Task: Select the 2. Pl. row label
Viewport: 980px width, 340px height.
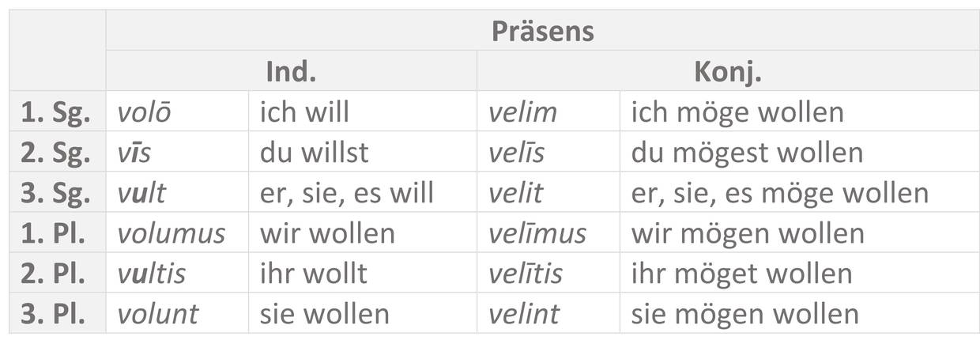Action: (x=56, y=274)
